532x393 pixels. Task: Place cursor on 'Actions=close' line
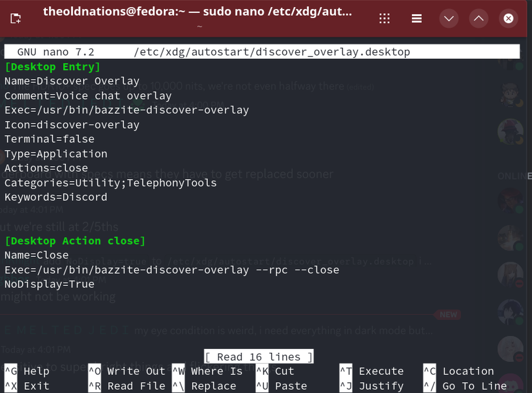46,168
